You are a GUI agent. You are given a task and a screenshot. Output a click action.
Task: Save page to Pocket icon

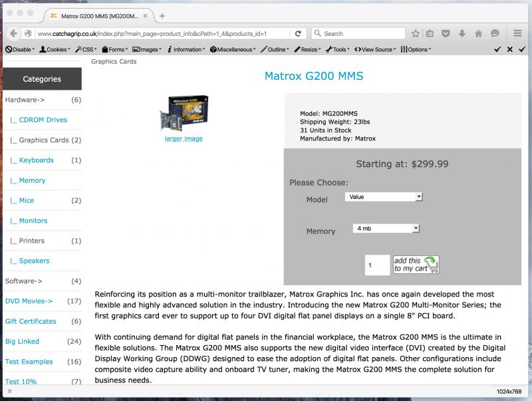click(446, 33)
